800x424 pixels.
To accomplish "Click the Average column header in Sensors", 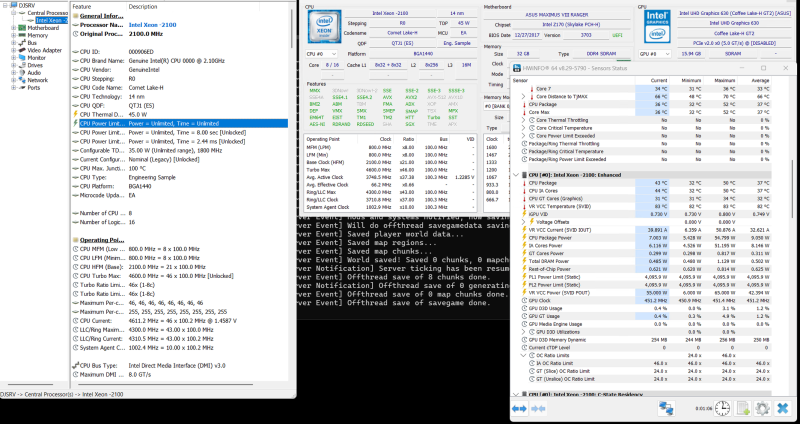I will point(754,81).
